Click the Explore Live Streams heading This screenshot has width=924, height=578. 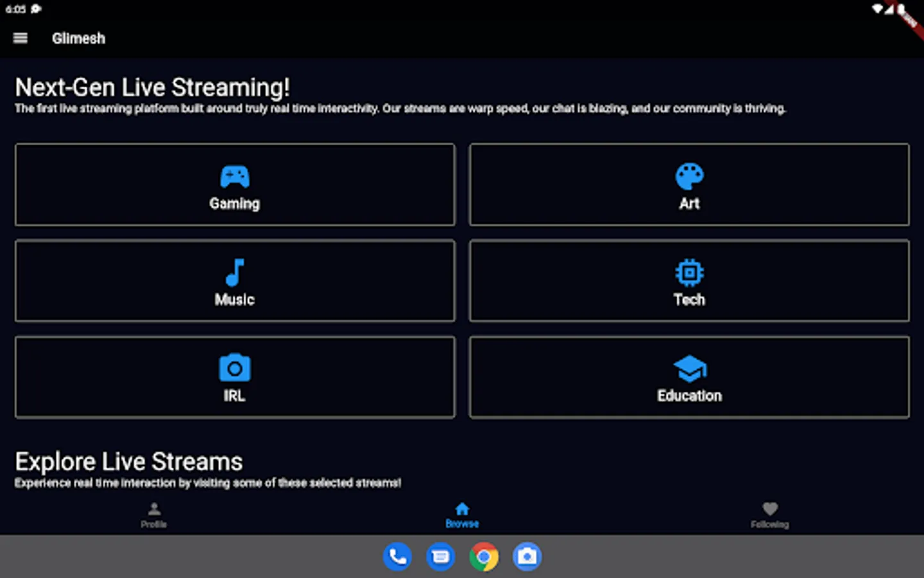click(129, 462)
